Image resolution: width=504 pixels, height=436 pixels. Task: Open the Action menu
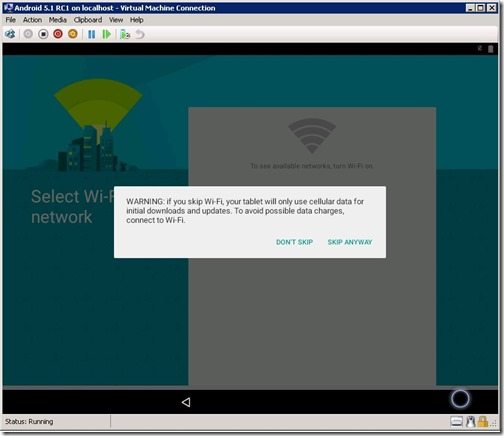pyautogui.click(x=32, y=20)
